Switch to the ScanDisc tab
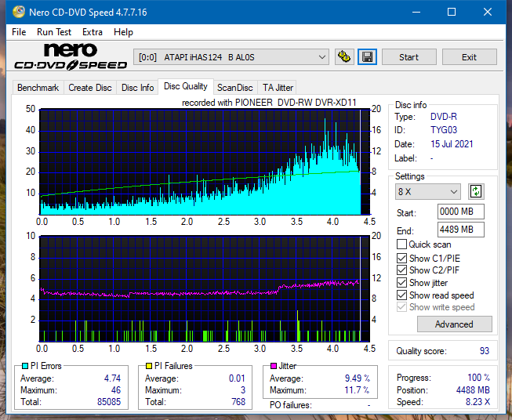Screen dimensions: 512x420 point(235,88)
